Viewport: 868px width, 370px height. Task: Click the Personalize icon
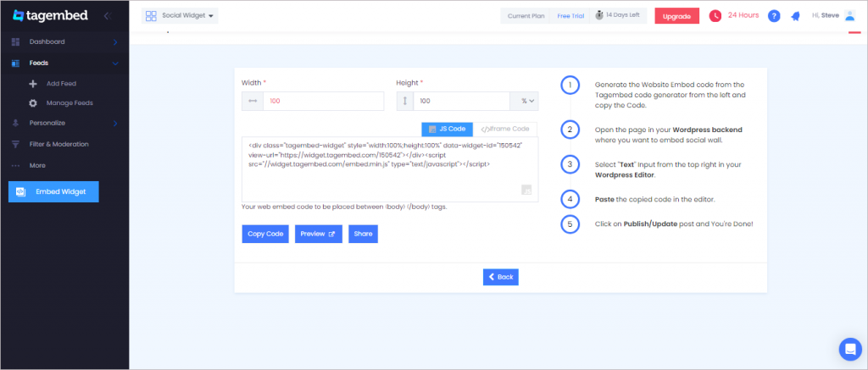click(x=15, y=123)
